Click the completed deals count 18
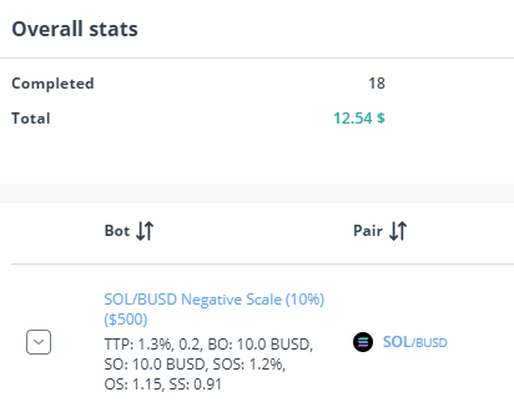Viewport: 514px width, 412px height. coord(377,83)
